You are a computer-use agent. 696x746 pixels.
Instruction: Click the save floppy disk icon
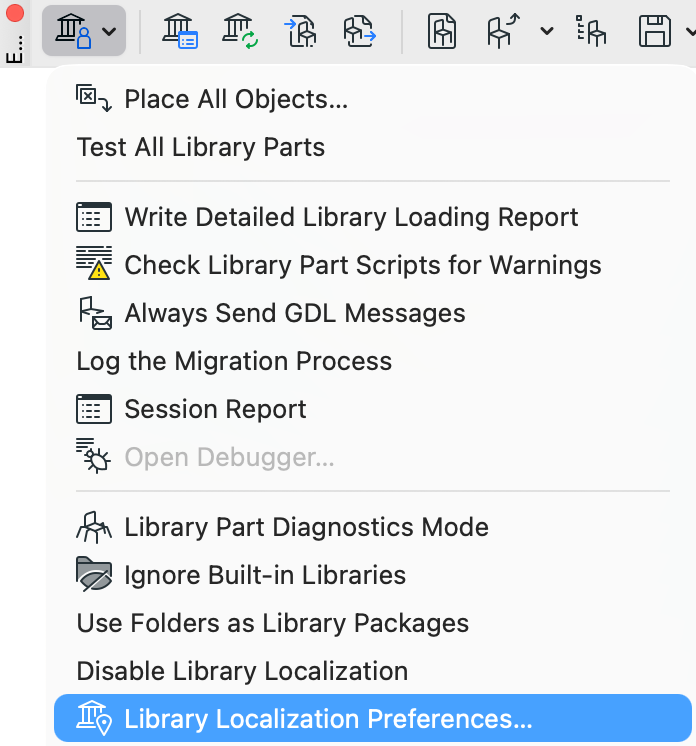point(655,31)
